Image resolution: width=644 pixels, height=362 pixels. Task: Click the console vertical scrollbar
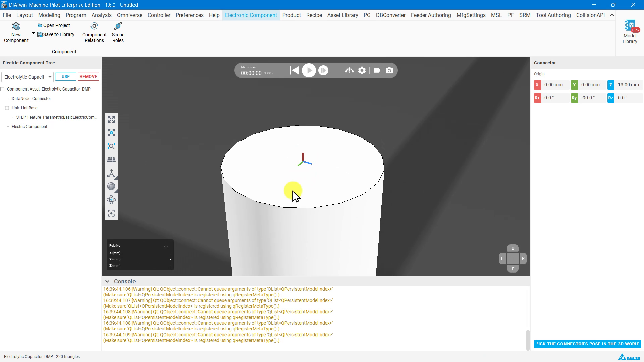528,340
